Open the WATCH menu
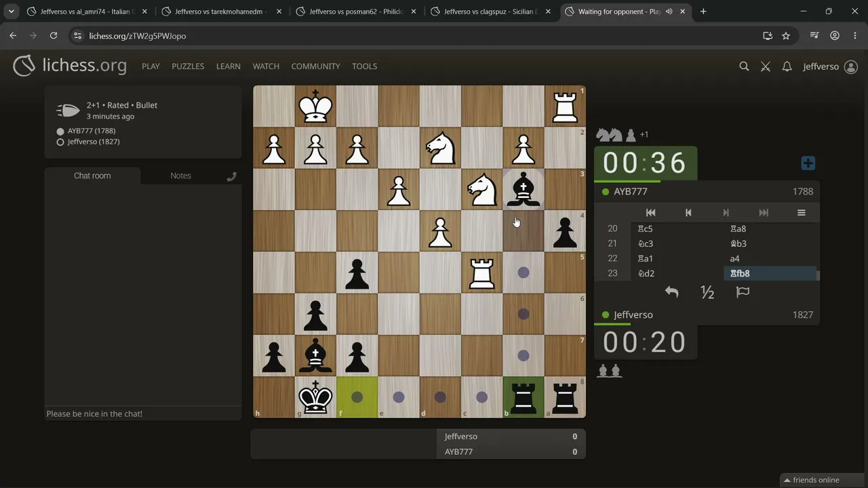This screenshot has width=868, height=488. (x=266, y=66)
